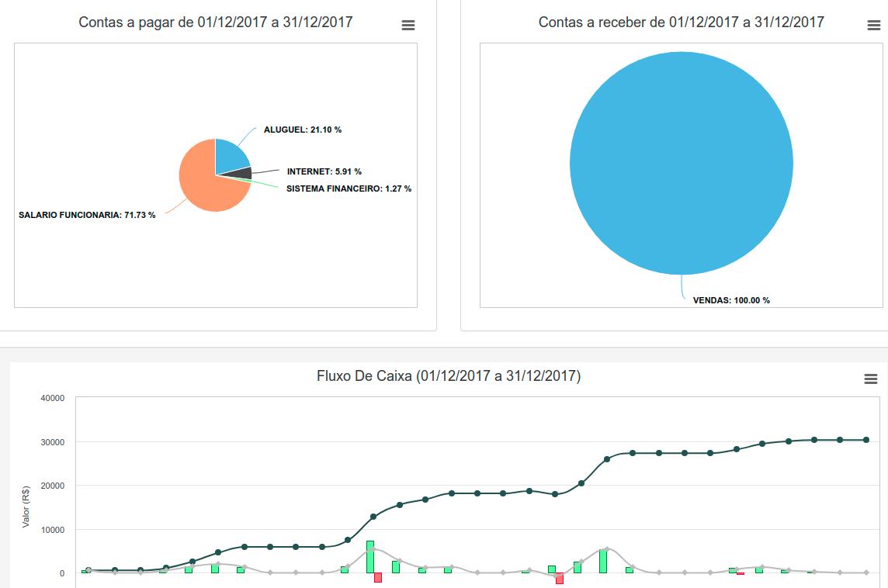Screen dimensions: 888x588
Task: Open the Contas a pagar chart menu
Action: click(408, 25)
